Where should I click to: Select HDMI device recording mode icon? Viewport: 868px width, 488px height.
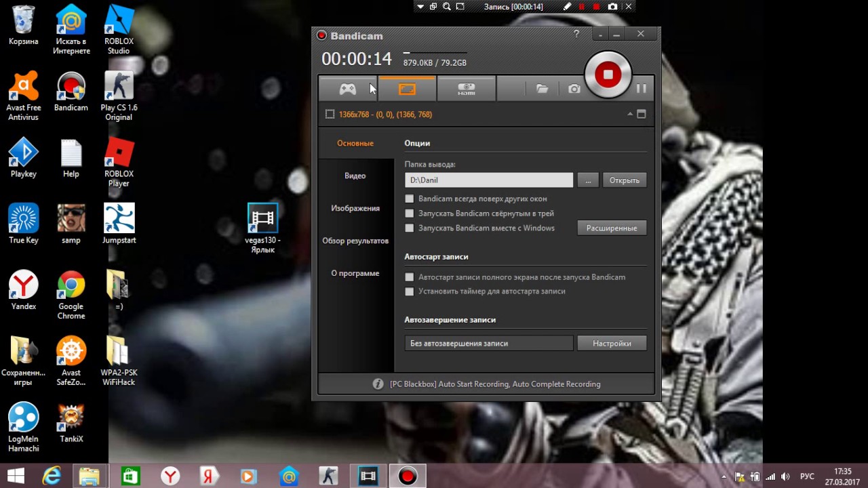tap(467, 89)
